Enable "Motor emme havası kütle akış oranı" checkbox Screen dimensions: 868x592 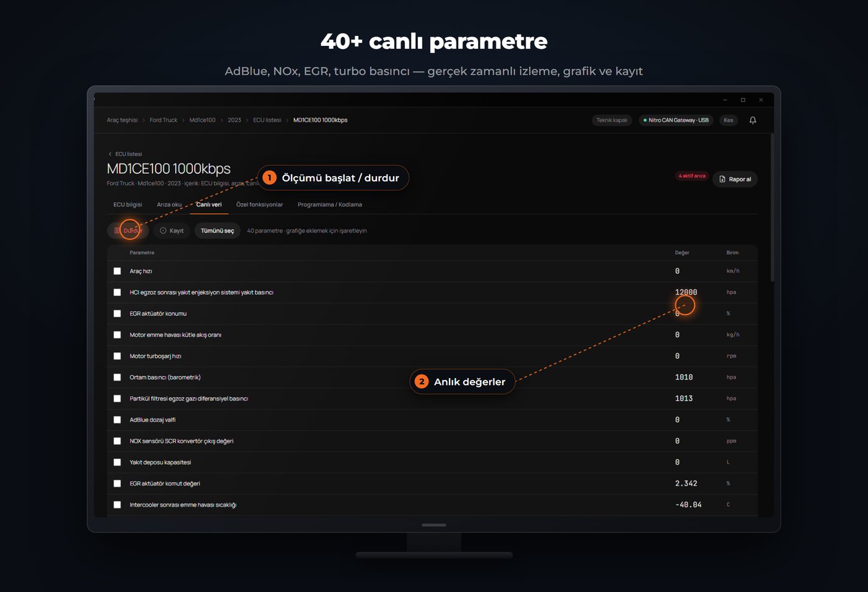(117, 335)
